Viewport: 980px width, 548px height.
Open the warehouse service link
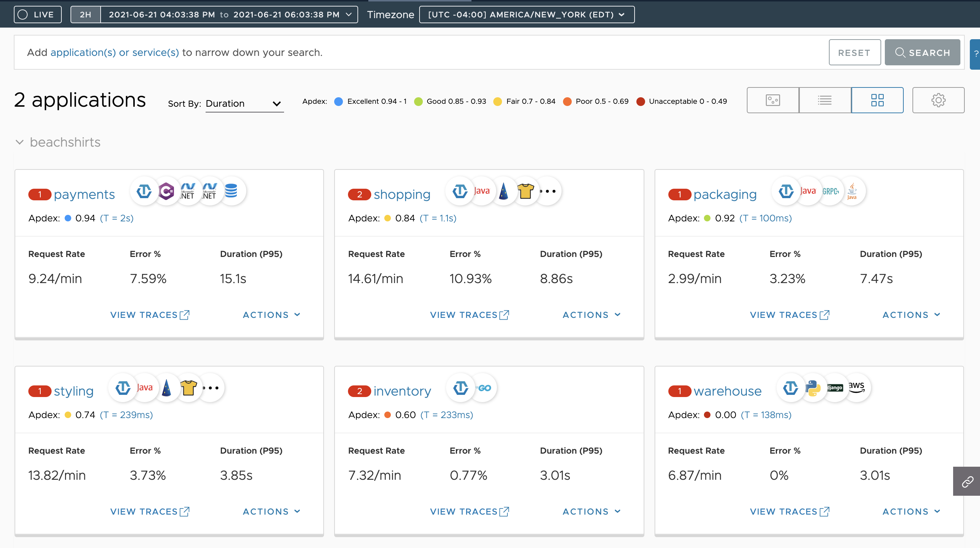(x=728, y=391)
